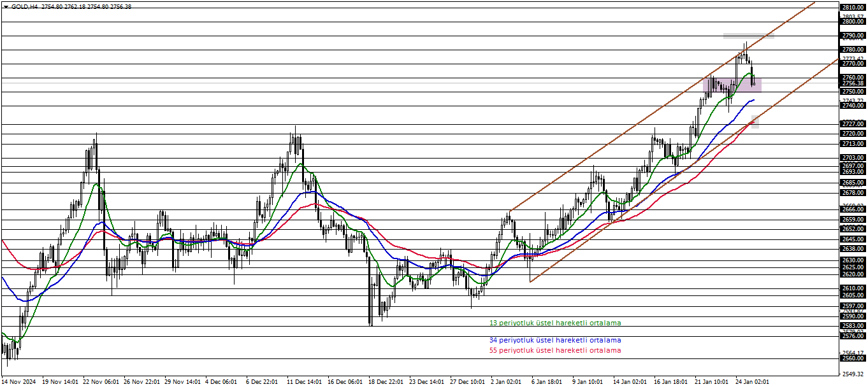Click the 29 Nov 14:01 date label
Viewport: 868px width, 389px height.
point(183,382)
